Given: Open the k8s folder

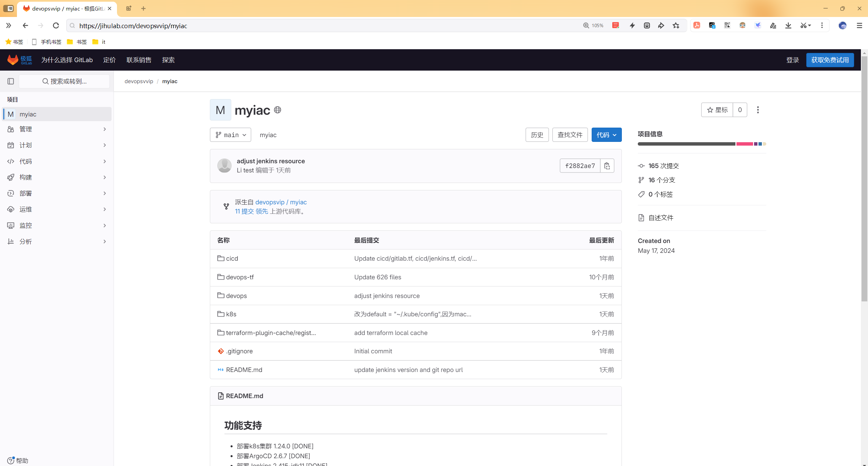Looking at the screenshot, I should pos(231,314).
